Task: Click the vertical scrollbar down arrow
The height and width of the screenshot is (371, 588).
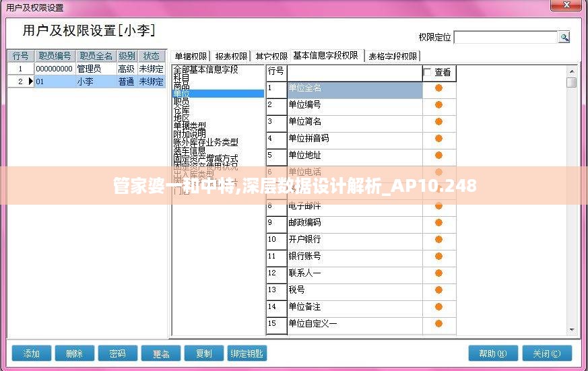Action: click(x=571, y=330)
